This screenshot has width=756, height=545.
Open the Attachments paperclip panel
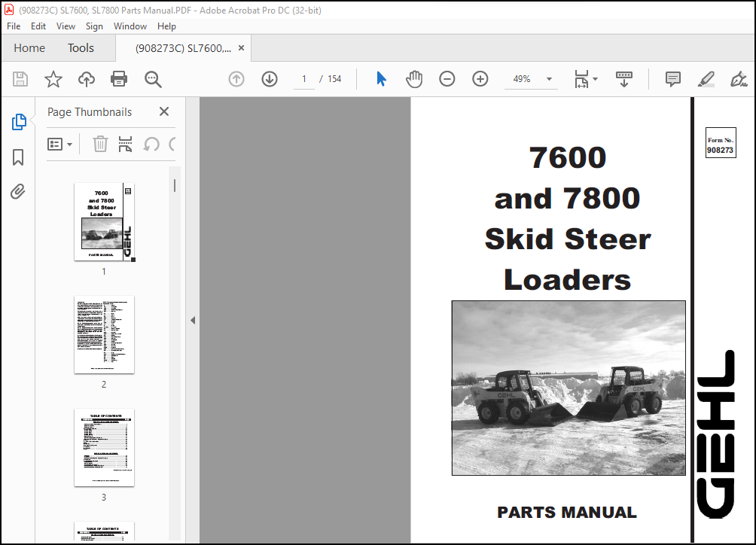[x=18, y=192]
